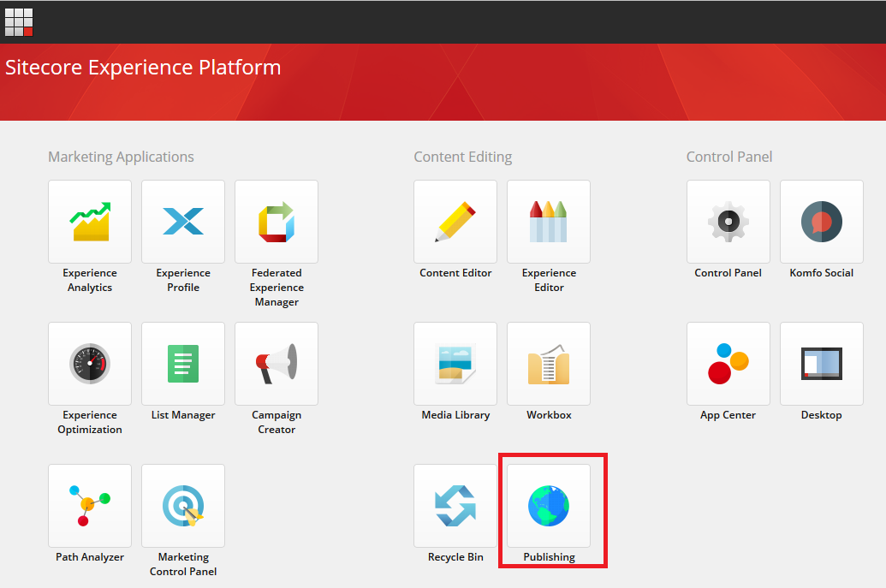Screen dimensions: 886x588
Task: Open Path Analyzer
Action: [x=90, y=506]
